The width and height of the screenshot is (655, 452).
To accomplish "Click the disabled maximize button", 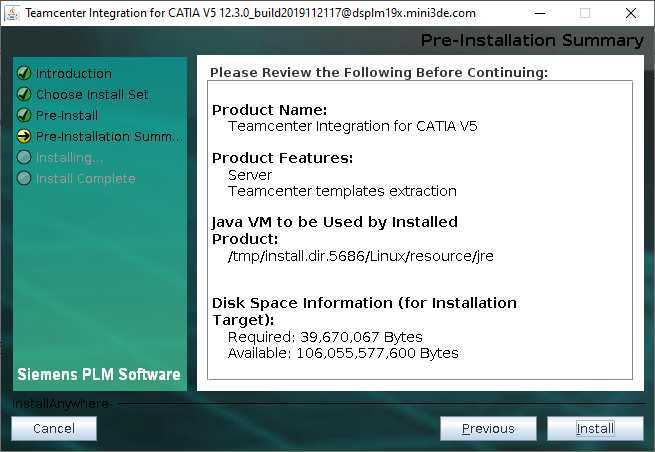I will click(x=585, y=13).
